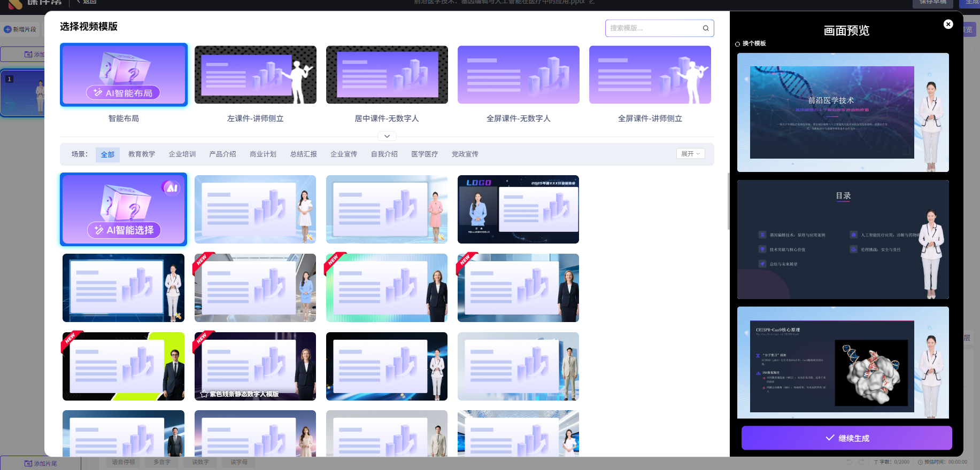Image resolution: width=980 pixels, height=470 pixels.
Task: Filter templates by 企业培训 scene
Action: click(x=182, y=154)
